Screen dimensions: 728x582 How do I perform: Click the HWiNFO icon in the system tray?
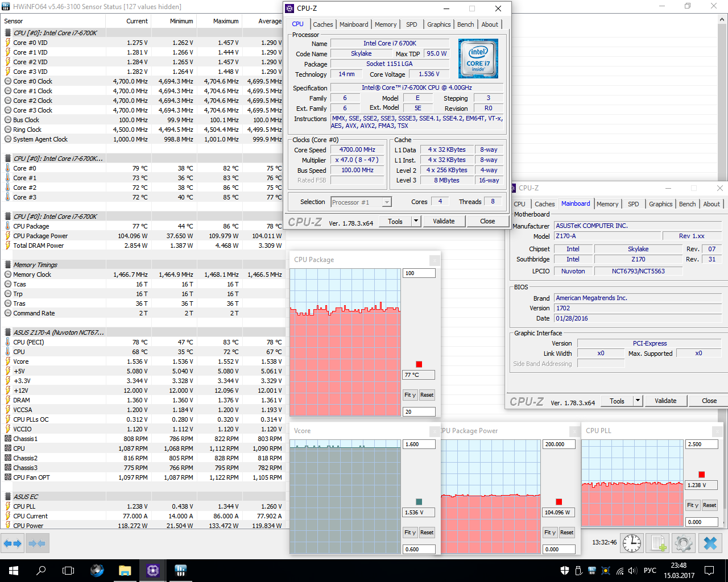point(592,571)
